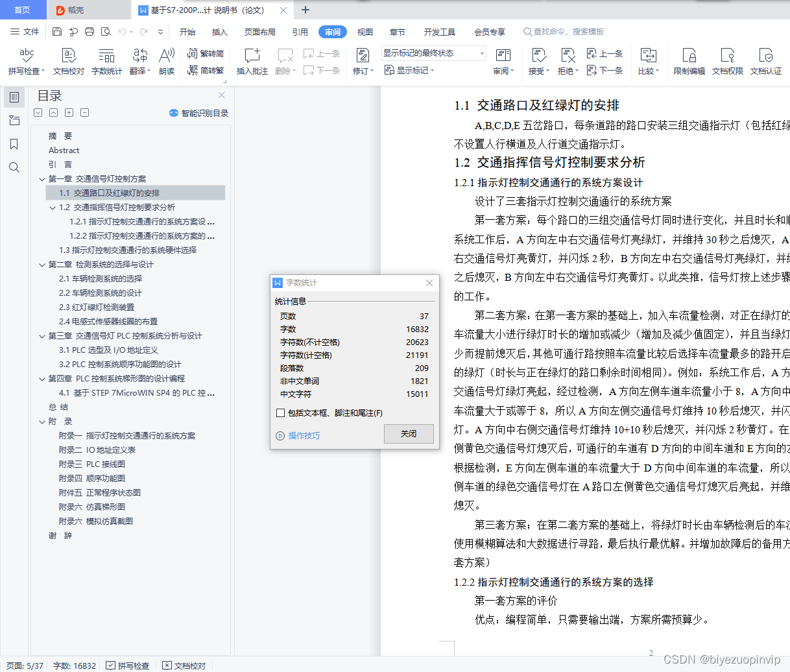The image size is (790, 672).
Task: Open the search panel in left sidebar
Action: tap(14, 167)
